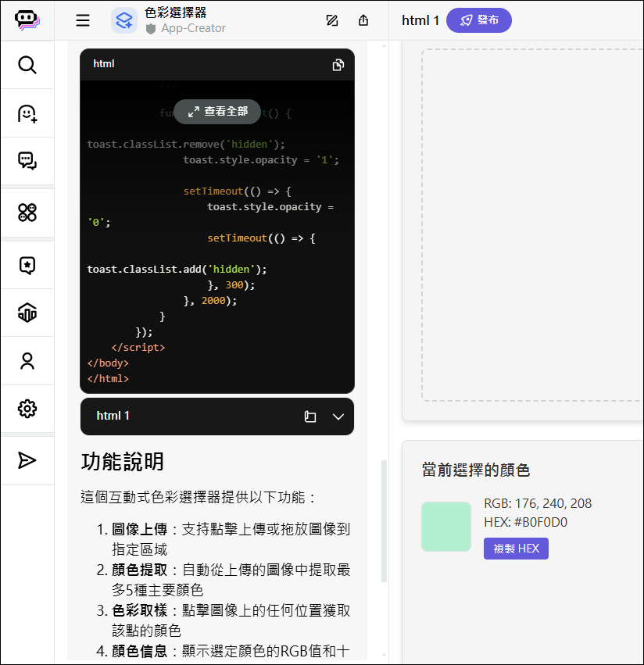Open the chats history icon
This screenshot has width=644, height=665.
click(x=27, y=161)
